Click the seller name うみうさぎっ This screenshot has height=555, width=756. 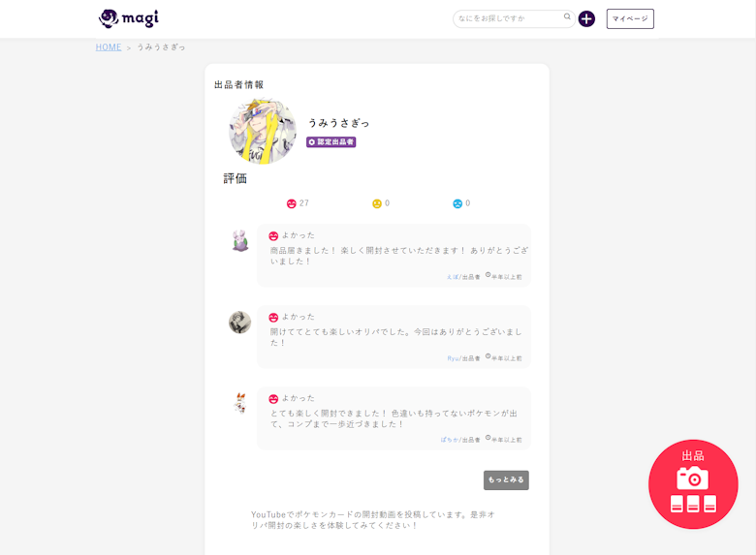(338, 123)
